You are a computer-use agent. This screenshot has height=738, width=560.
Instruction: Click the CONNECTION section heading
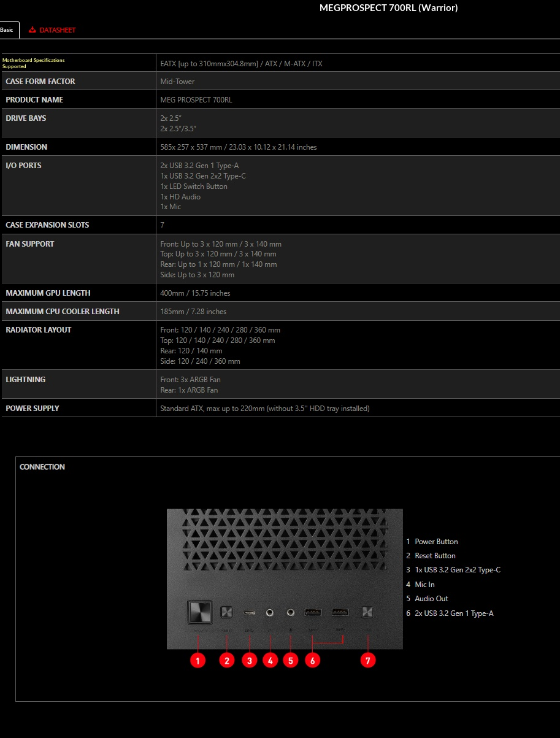pyautogui.click(x=42, y=467)
